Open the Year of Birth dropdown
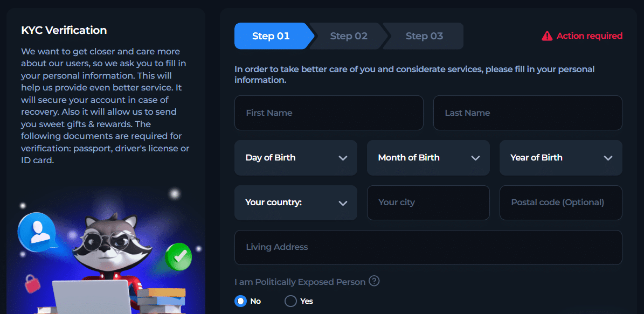Viewport: 644px width, 314px height. pyautogui.click(x=560, y=158)
